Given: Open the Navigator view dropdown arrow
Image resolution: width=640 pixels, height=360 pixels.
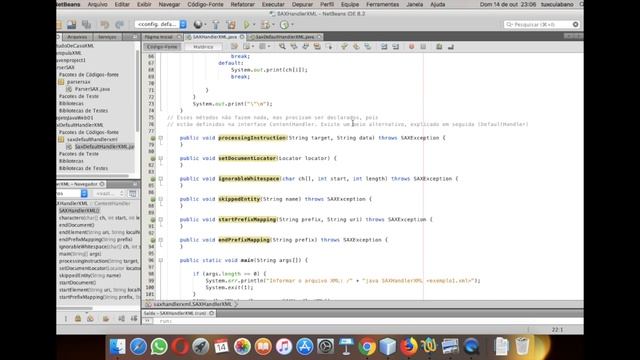Looking at the screenshot, I should (84, 193).
